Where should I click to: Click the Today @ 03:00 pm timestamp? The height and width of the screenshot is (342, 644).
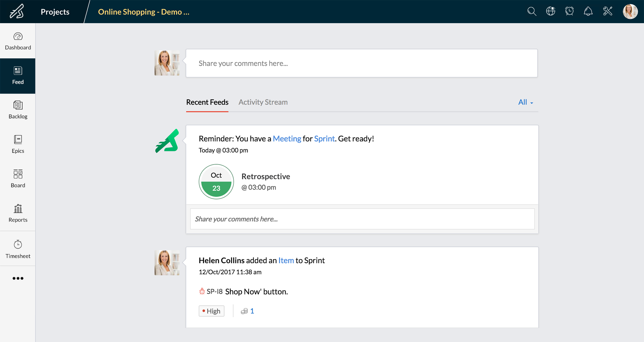[x=223, y=150]
